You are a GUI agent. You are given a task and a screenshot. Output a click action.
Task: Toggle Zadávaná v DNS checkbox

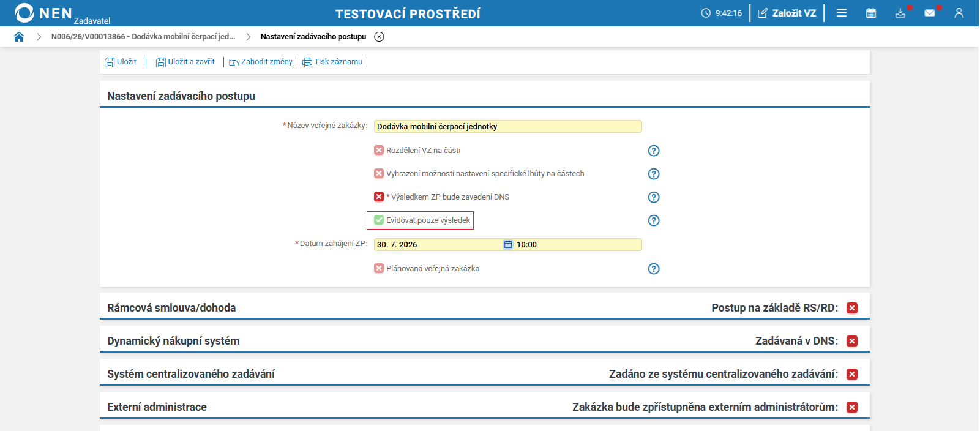tap(852, 341)
